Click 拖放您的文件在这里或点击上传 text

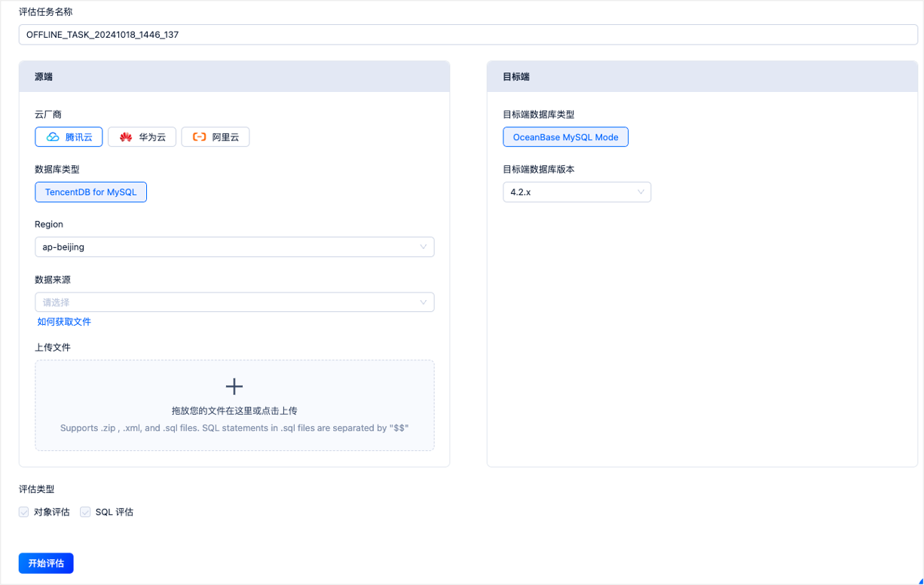[x=234, y=411]
